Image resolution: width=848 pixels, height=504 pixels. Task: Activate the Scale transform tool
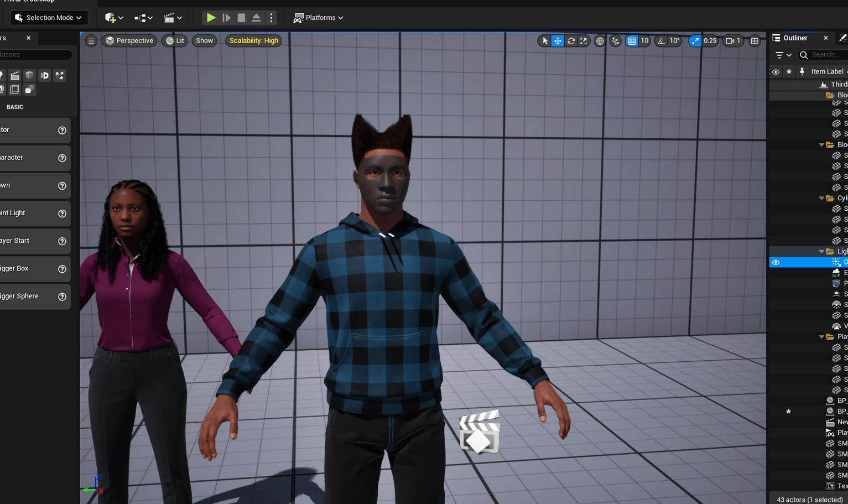(x=584, y=41)
